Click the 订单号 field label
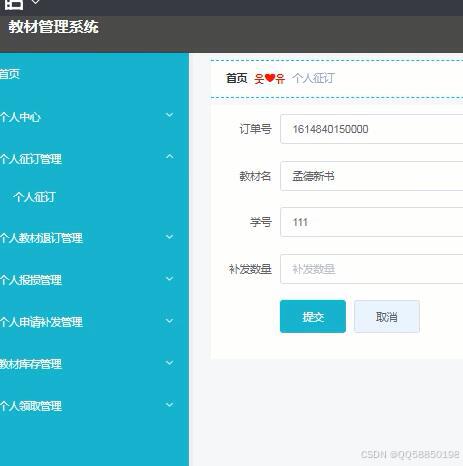The width and height of the screenshot is (463, 466). pos(256,129)
